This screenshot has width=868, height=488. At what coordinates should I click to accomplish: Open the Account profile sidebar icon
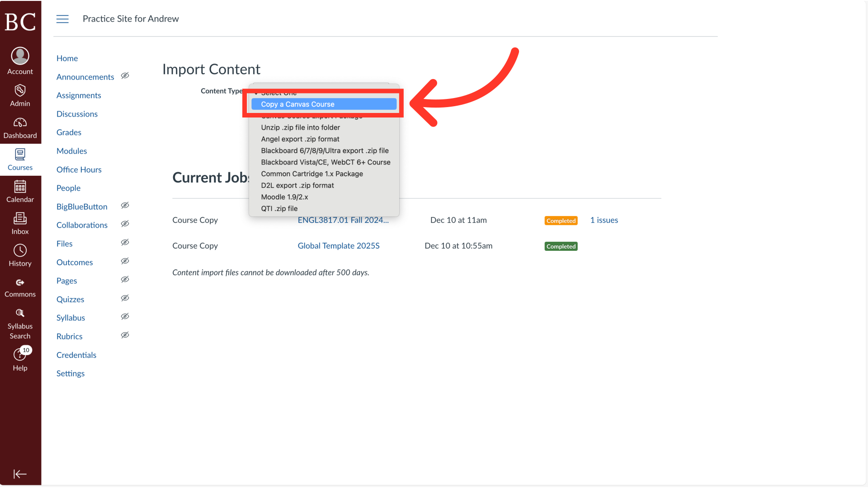click(20, 60)
